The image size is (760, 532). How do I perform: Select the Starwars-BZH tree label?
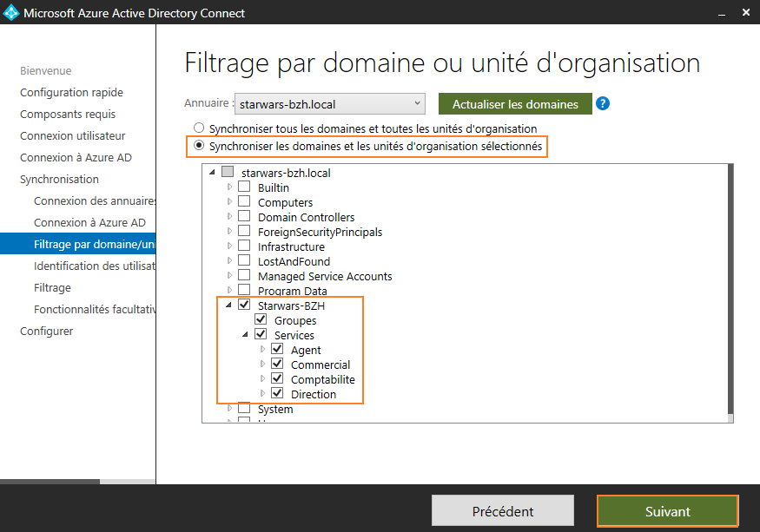coord(291,305)
